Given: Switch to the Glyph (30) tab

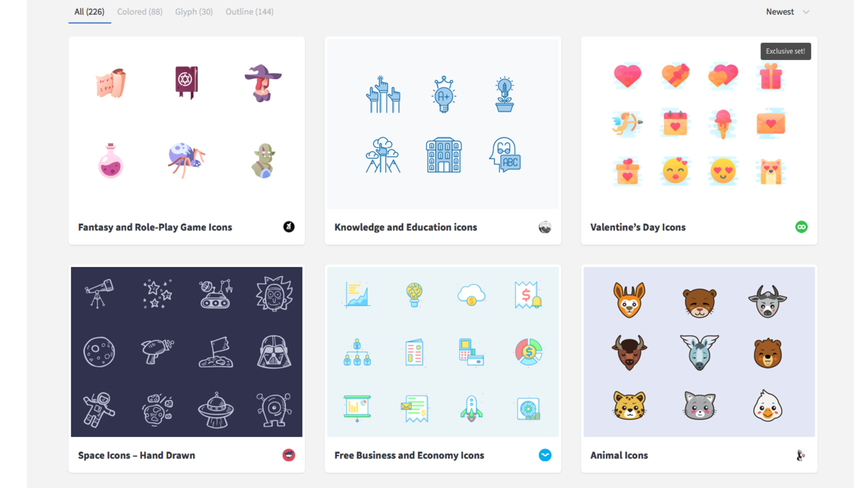Looking at the screenshot, I should click(x=194, y=12).
